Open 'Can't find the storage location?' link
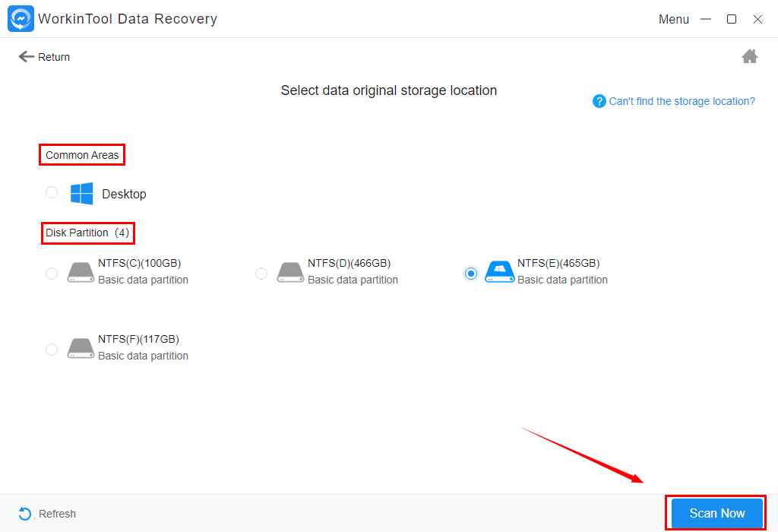The image size is (778, 532). (x=682, y=101)
